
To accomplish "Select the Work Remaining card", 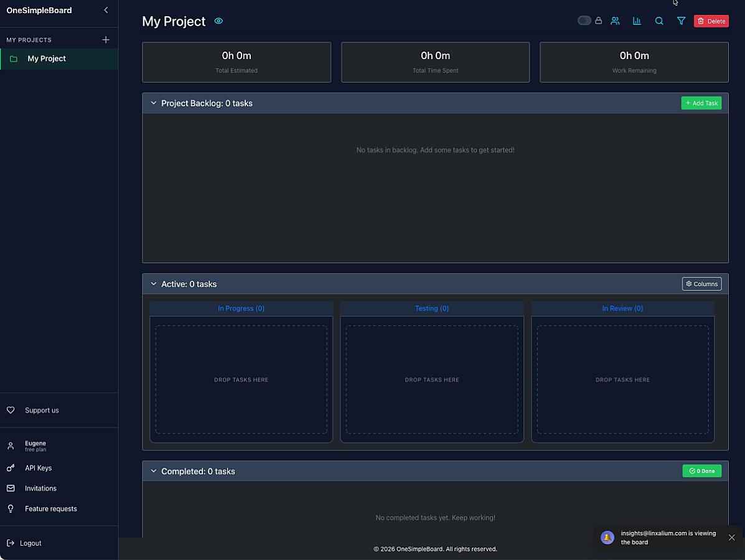I will pos(634,62).
